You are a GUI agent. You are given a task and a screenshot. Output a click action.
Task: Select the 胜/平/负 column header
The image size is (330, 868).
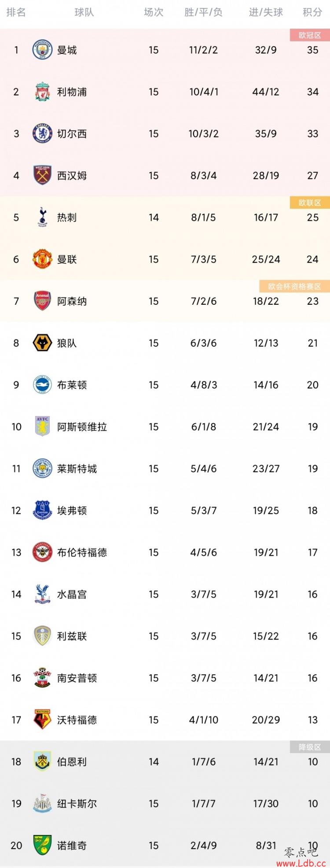click(203, 12)
